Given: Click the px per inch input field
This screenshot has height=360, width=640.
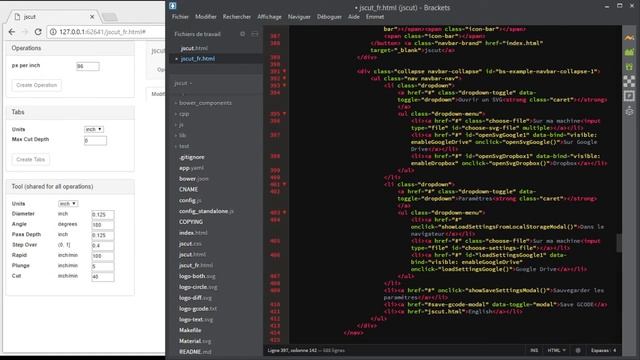Looking at the screenshot, I should (x=88, y=66).
